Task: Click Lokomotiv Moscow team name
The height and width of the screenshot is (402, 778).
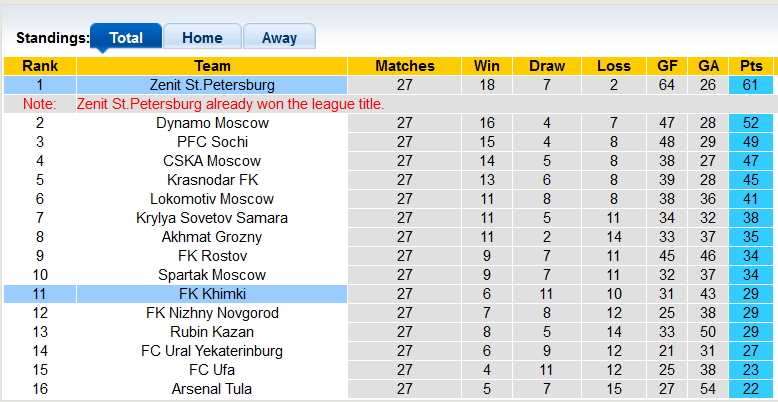Action: (x=212, y=199)
